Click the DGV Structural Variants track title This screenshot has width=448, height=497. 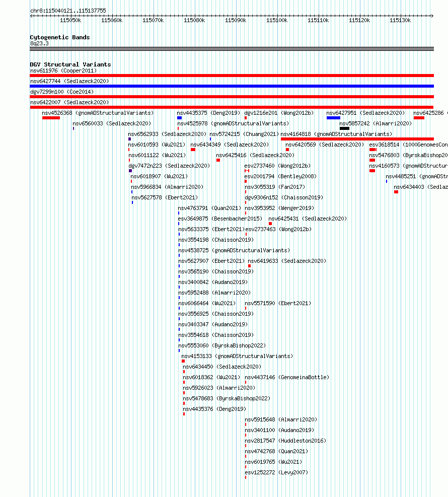tap(70, 64)
